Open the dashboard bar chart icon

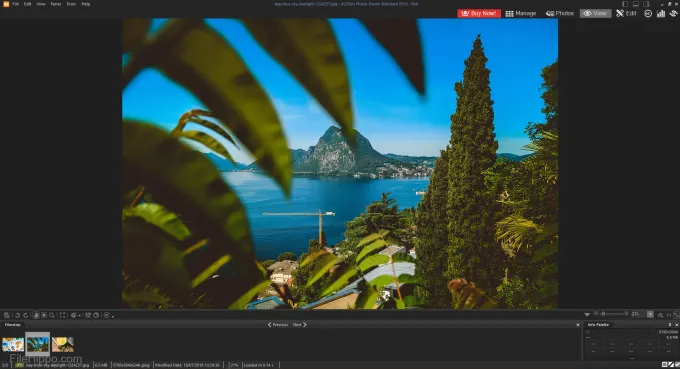661,13
